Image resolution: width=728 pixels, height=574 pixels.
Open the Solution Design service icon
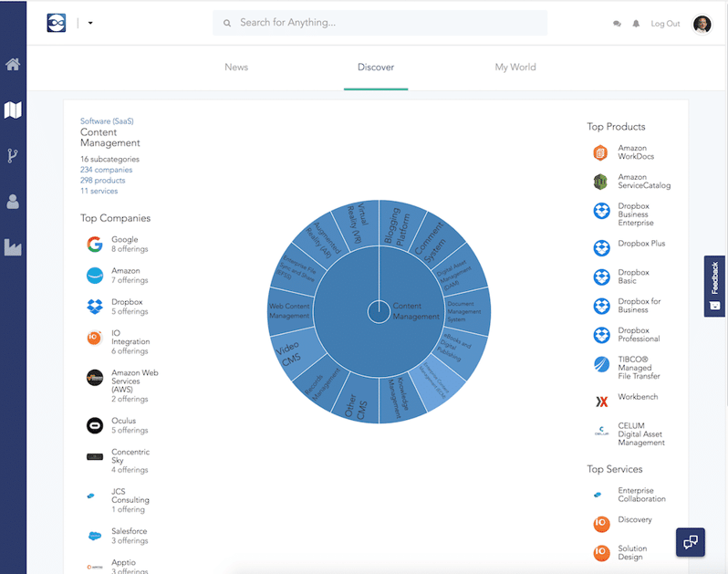[601, 553]
